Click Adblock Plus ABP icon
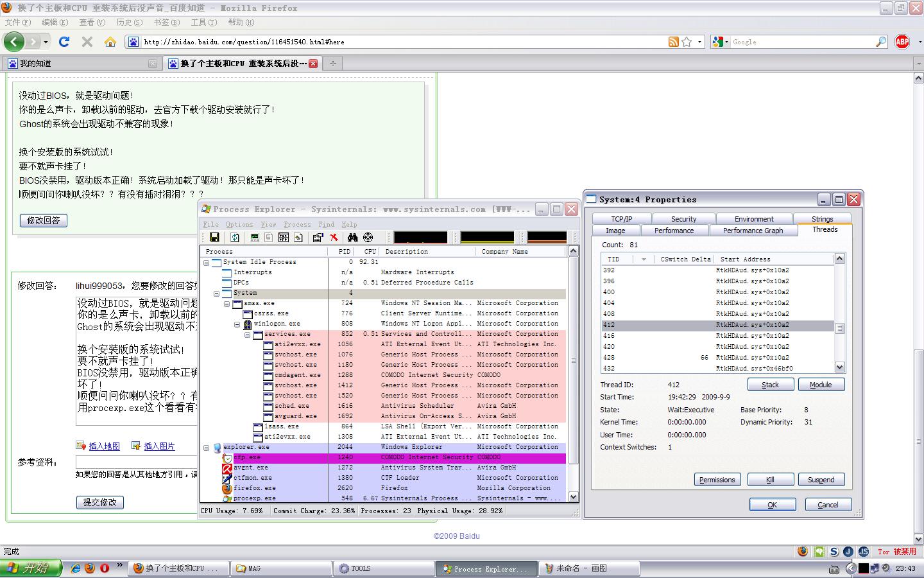Viewport: 924px width, 578px height. (x=902, y=42)
